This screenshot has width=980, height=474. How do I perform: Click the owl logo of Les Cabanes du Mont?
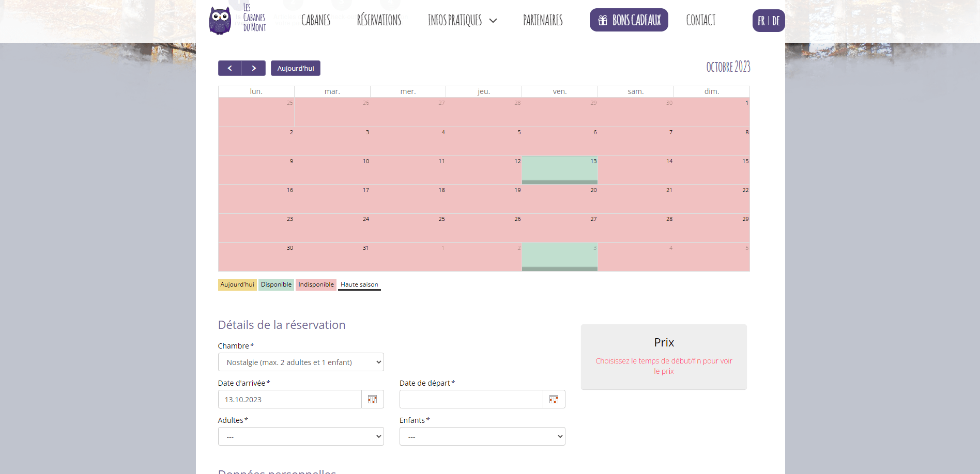(220, 21)
